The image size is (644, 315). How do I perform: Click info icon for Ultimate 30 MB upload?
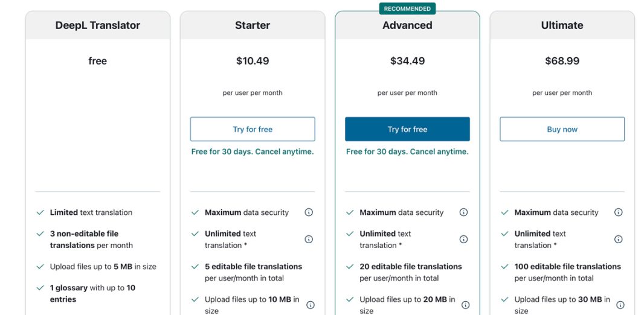coord(620,305)
